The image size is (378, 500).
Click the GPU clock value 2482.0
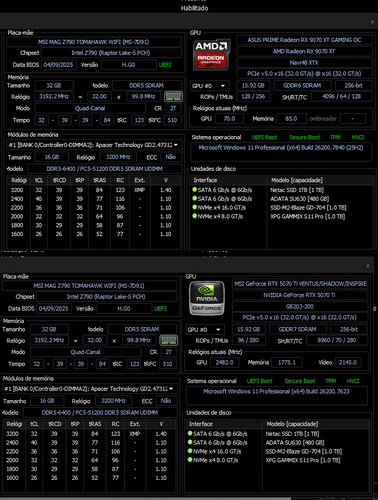[224, 362]
